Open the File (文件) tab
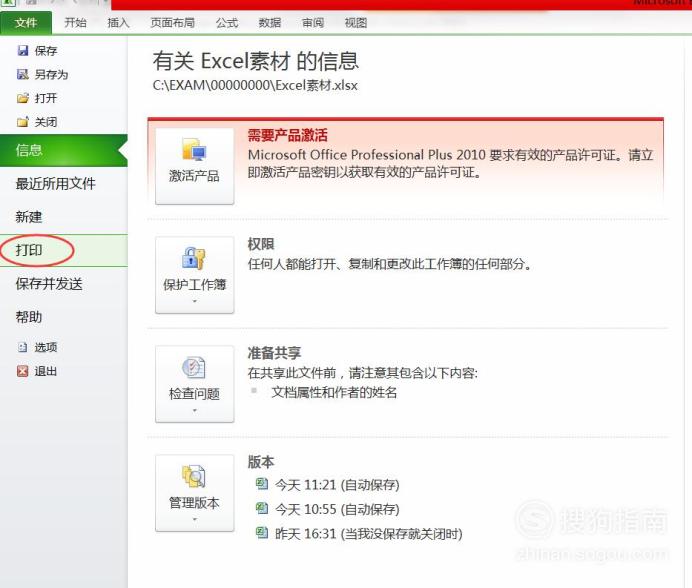This screenshot has width=692, height=588. [26, 23]
